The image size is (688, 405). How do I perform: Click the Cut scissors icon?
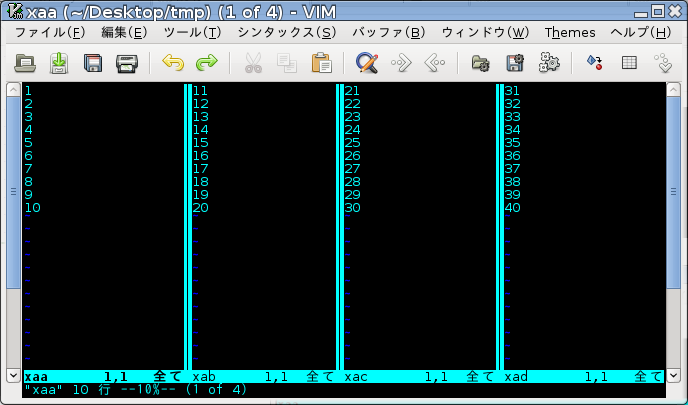[x=253, y=63]
